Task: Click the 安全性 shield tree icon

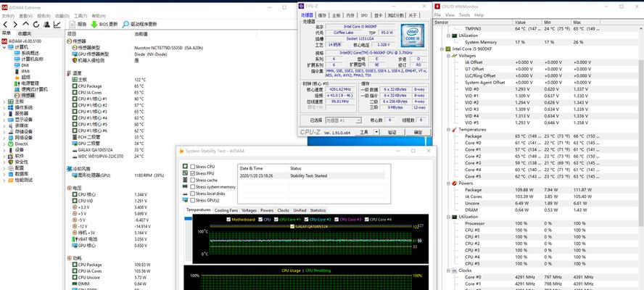Action: 11,162
